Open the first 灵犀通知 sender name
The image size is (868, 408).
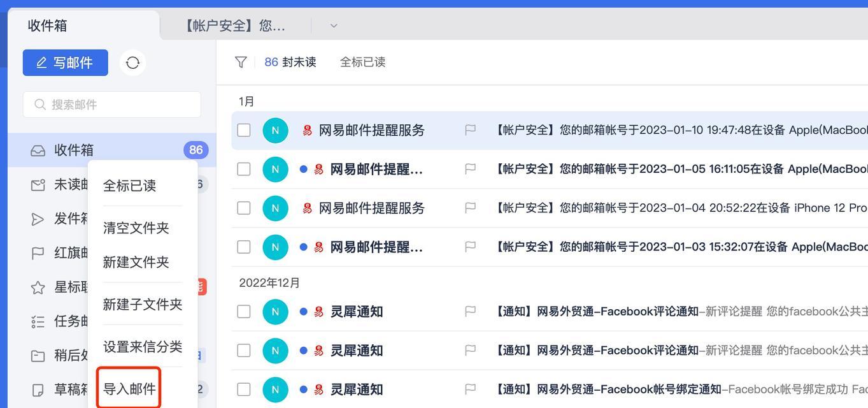(357, 311)
